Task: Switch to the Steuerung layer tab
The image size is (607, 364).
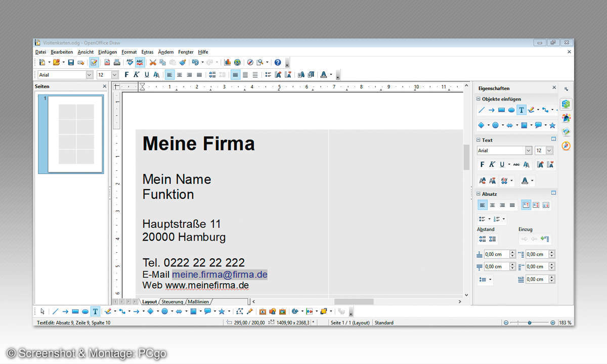Action: (x=172, y=302)
